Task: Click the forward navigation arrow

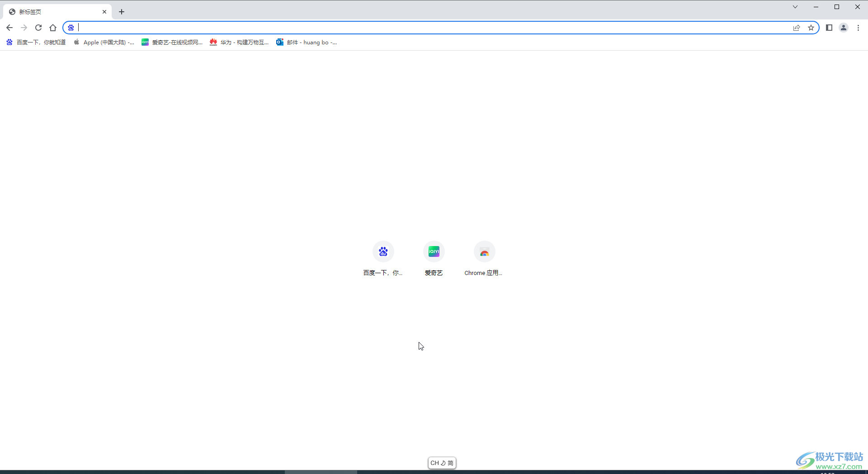Action: pos(24,28)
